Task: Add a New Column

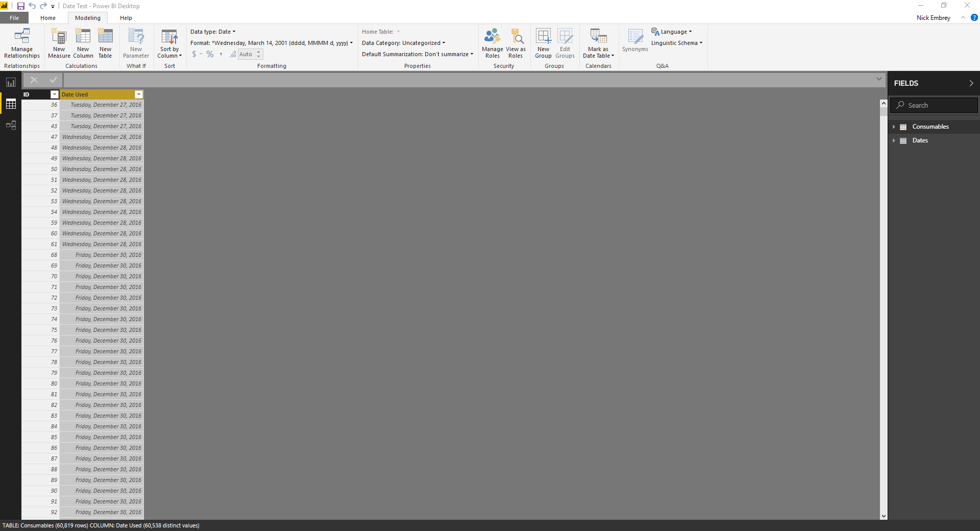Action: pos(83,43)
